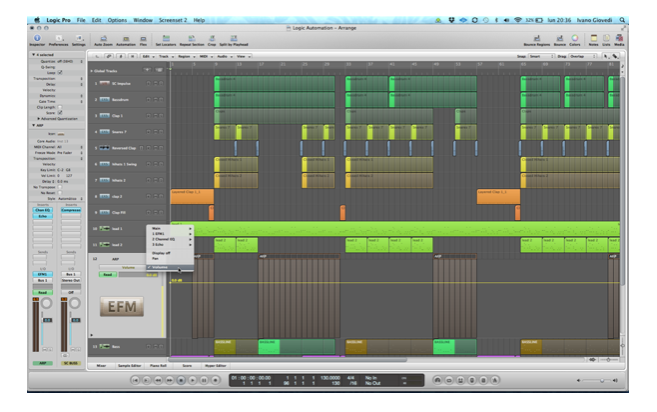Click the Bounce Regions toolbar icon
657x412 pixels.
coord(537,38)
